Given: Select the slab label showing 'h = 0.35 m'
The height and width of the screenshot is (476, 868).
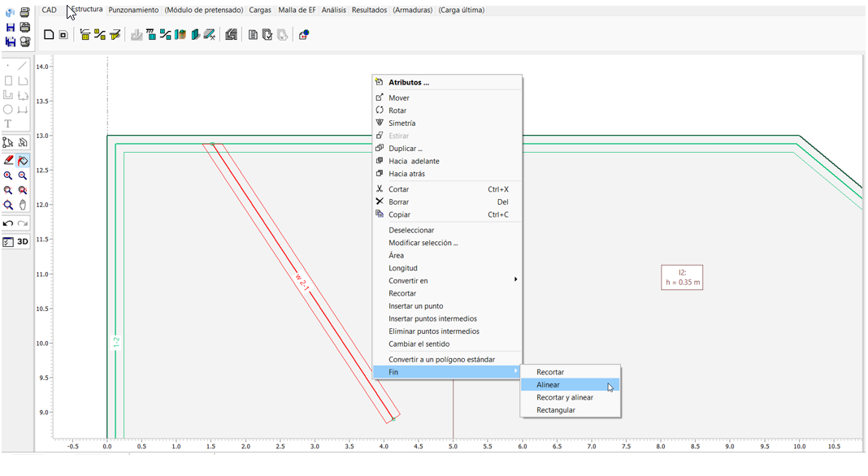Looking at the screenshot, I should click(682, 277).
